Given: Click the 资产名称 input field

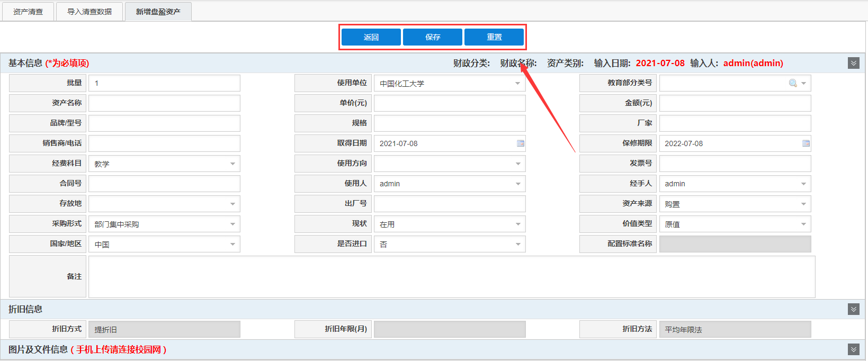Looking at the screenshot, I should 164,103.
